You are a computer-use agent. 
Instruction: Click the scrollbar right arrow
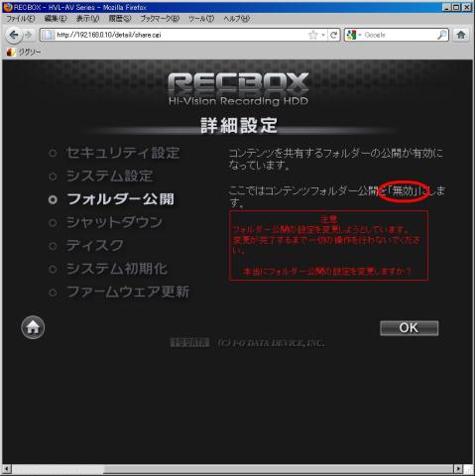coord(457,469)
